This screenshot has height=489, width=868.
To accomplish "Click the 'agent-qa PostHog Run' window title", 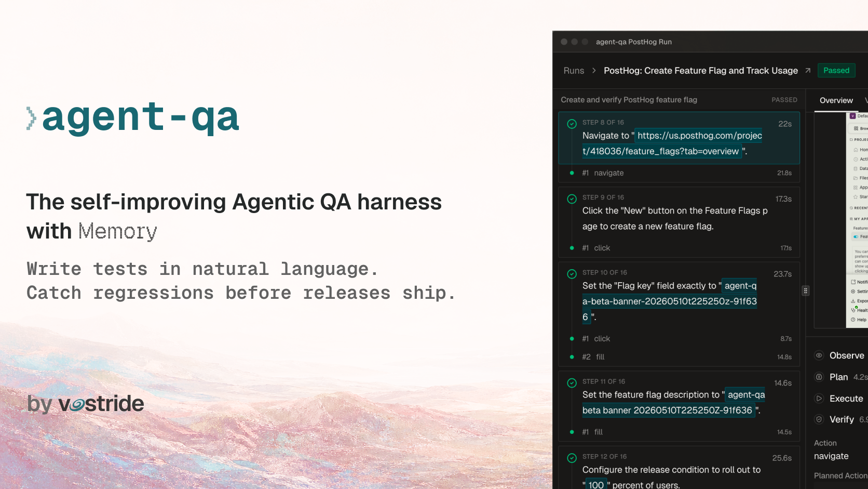I will point(634,42).
